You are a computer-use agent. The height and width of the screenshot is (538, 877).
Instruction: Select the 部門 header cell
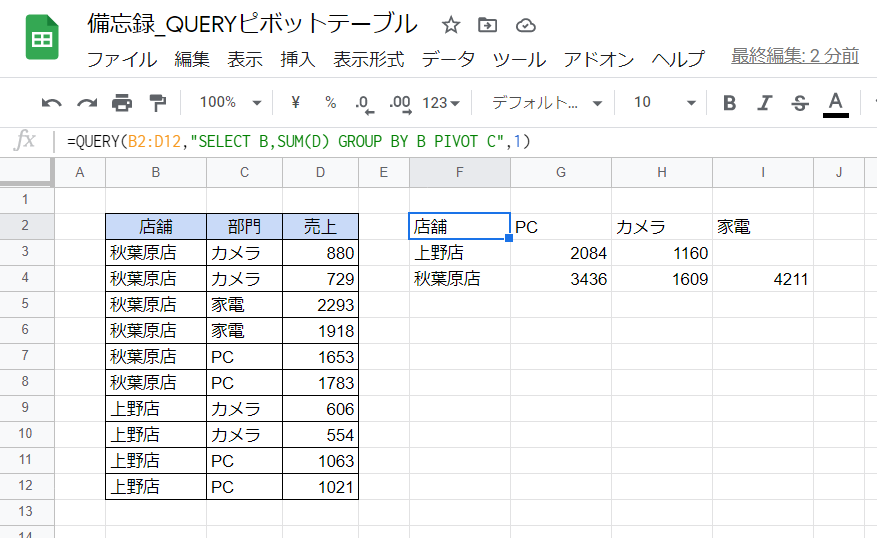[244, 226]
